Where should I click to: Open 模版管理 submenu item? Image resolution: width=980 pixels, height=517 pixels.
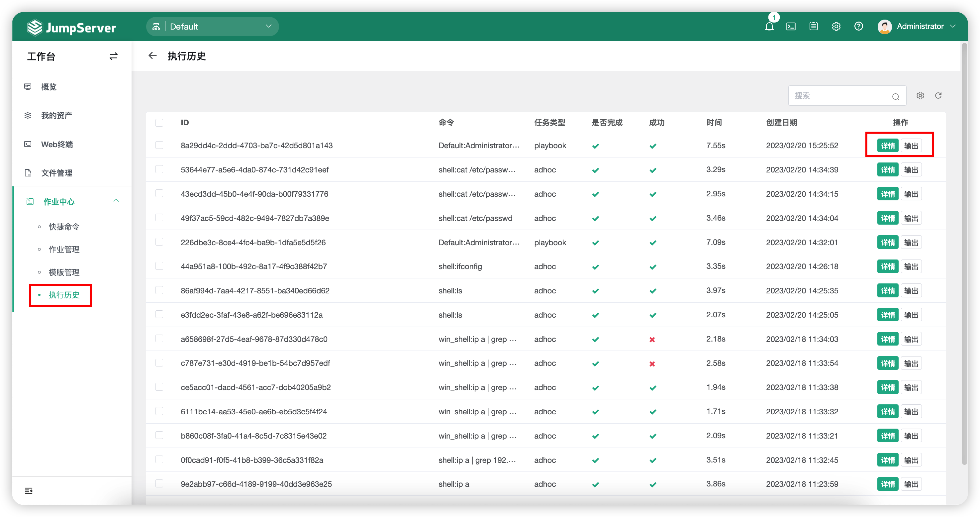[x=64, y=272]
